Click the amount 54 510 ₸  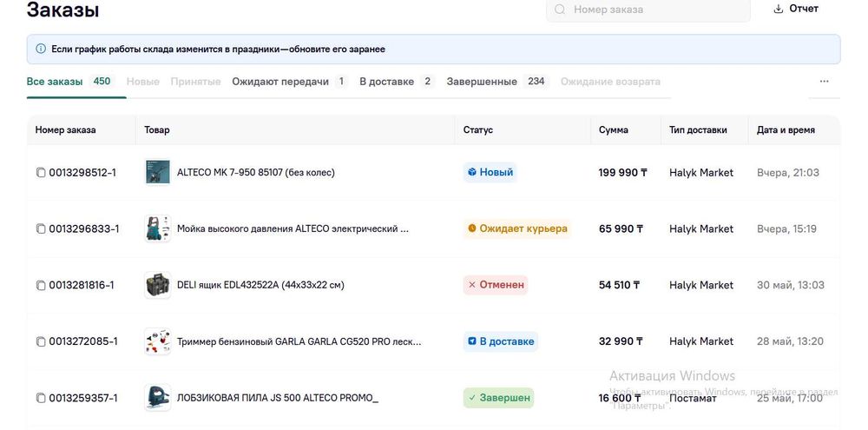pos(620,286)
